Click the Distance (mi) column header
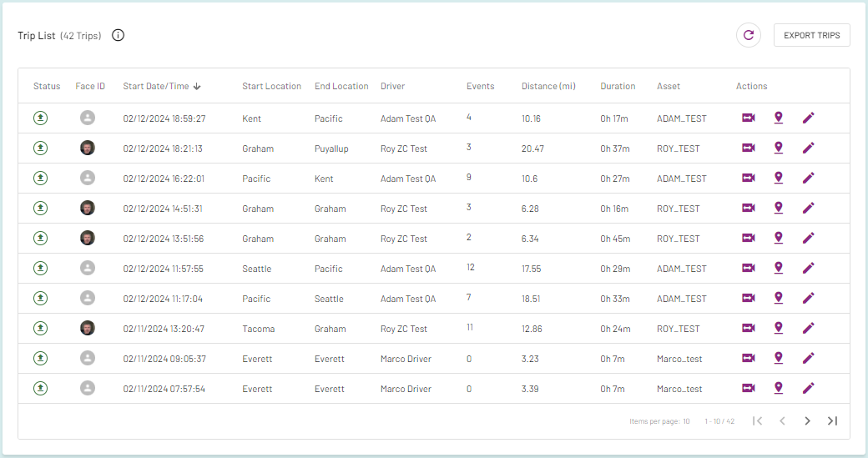Screen dimensions: 868x458 point(548,86)
